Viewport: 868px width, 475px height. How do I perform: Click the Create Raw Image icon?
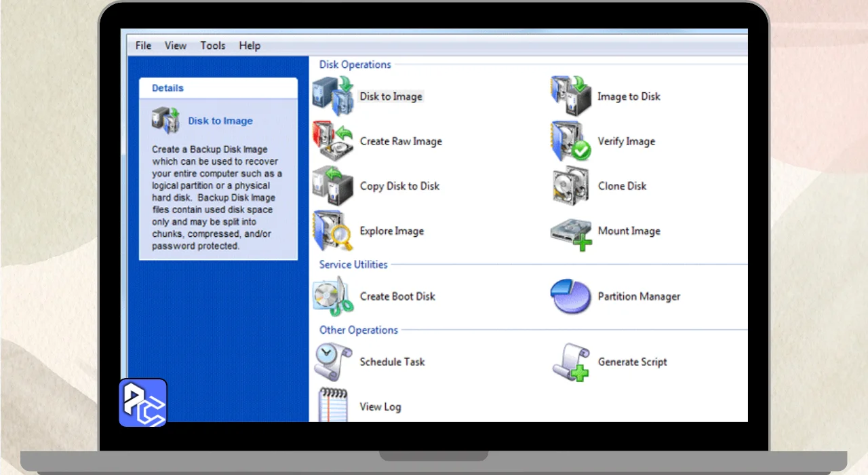point(333,140)
